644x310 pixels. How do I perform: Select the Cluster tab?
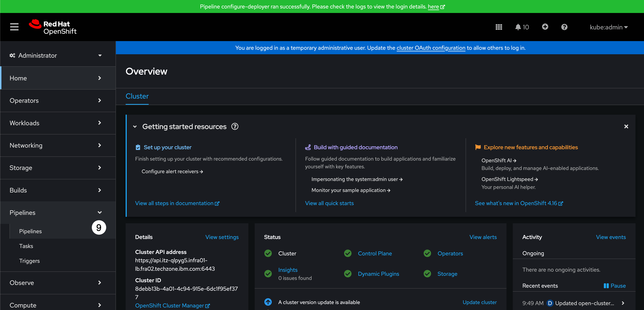(137, 96)
